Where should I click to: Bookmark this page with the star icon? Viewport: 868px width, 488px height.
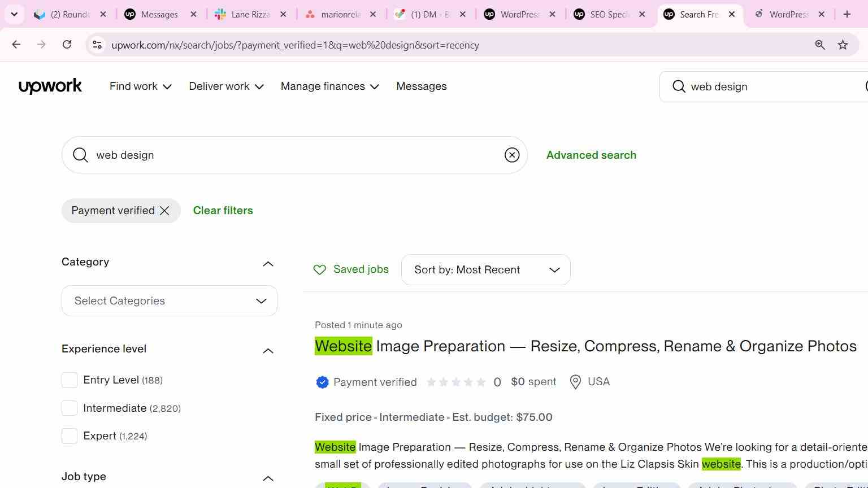point(843,45)
